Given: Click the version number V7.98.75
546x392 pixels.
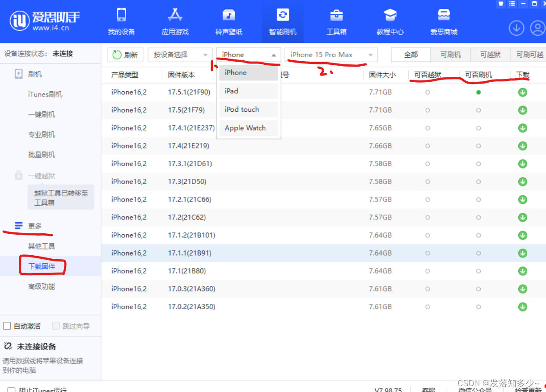Looking at the screenshot, I should click(388, 390).
